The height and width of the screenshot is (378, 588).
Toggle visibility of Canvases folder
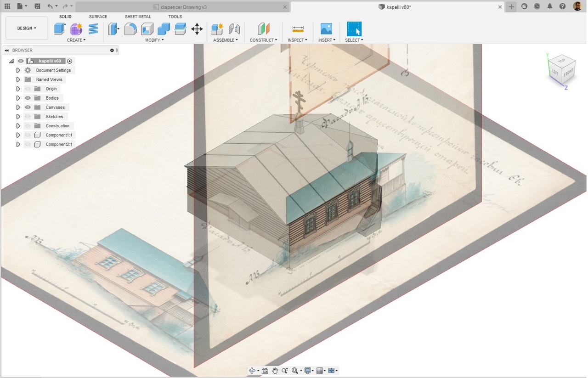(x=28, y=107)
